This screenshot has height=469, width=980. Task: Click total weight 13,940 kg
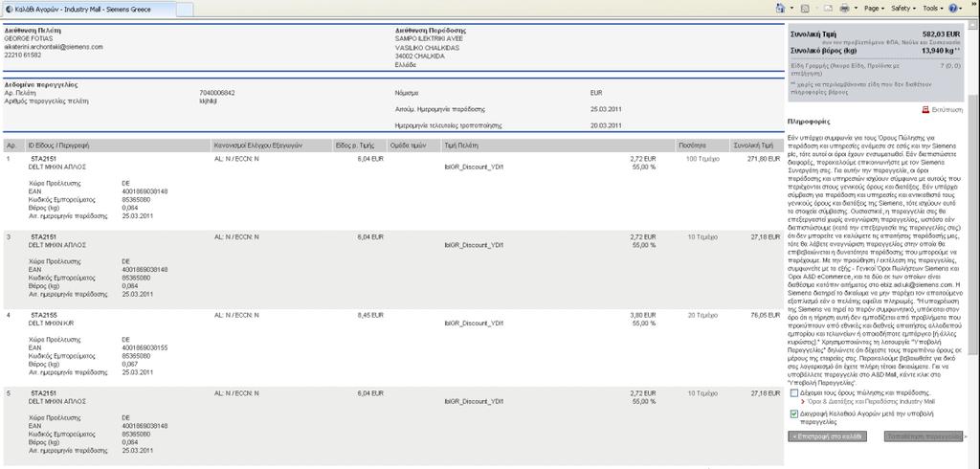coord(938,51)
